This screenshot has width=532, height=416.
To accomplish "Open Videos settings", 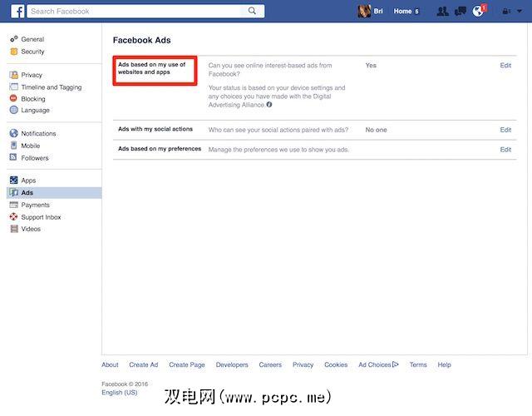I will tap(31, 229).
